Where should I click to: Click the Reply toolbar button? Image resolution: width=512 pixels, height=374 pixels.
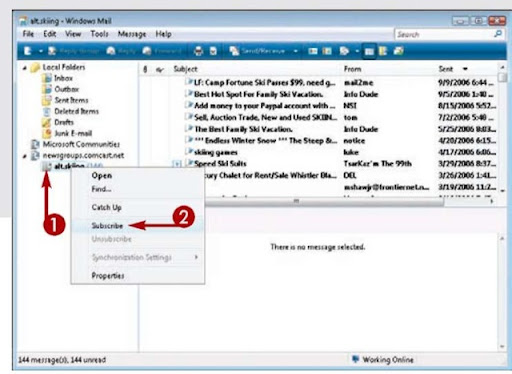point(121,51)
